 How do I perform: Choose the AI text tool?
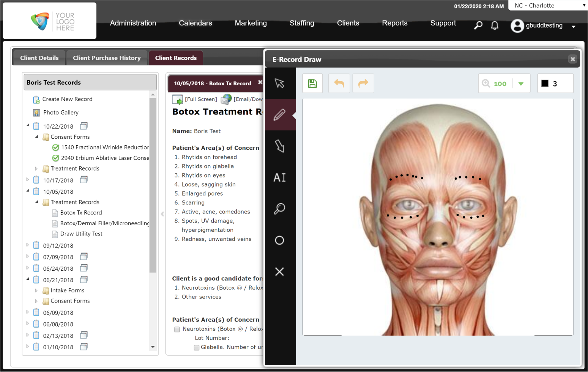click(280, 177)
